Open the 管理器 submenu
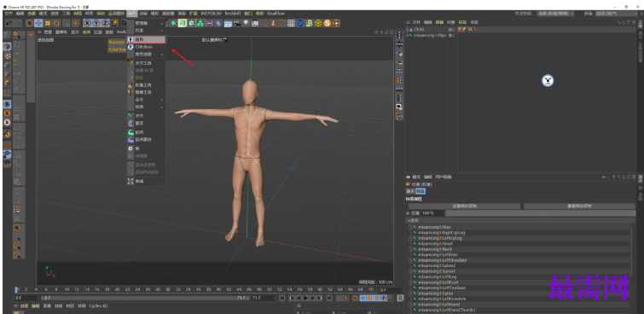The width and height of the screenshot is (644, 314). click(146, 23)
